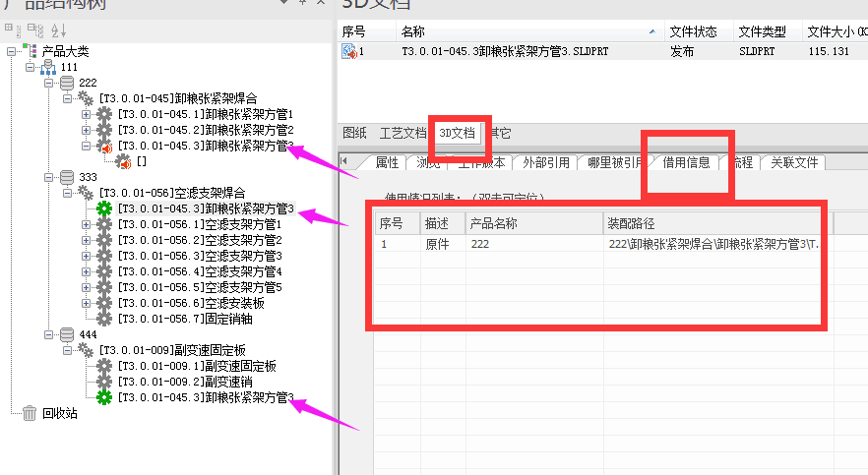Collapse the T3.0.01-056 空滤支架焊合 assembly
868x475 pixels.
pos(67,193)
